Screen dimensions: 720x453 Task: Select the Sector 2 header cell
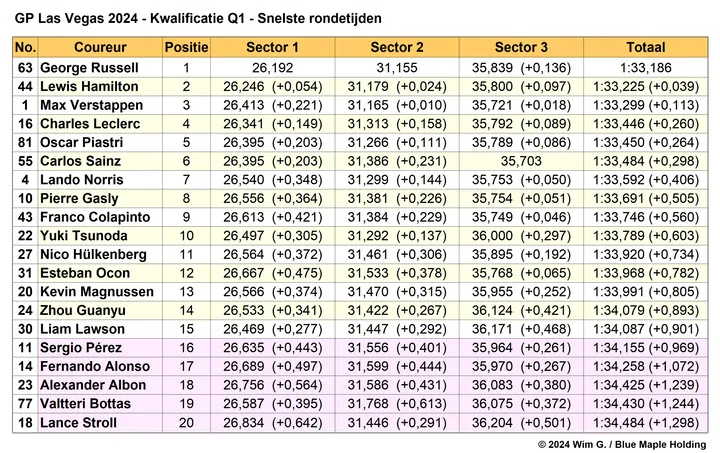396,48
